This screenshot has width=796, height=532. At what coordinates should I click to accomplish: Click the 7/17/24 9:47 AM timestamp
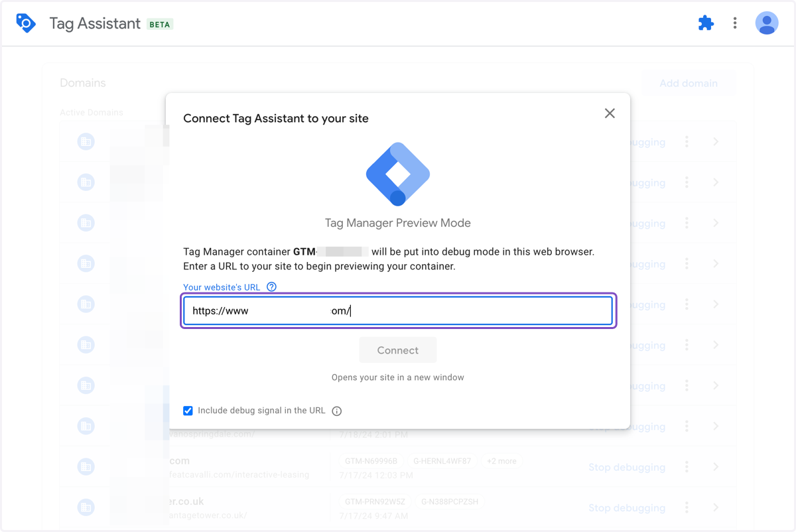pos(373,515)
